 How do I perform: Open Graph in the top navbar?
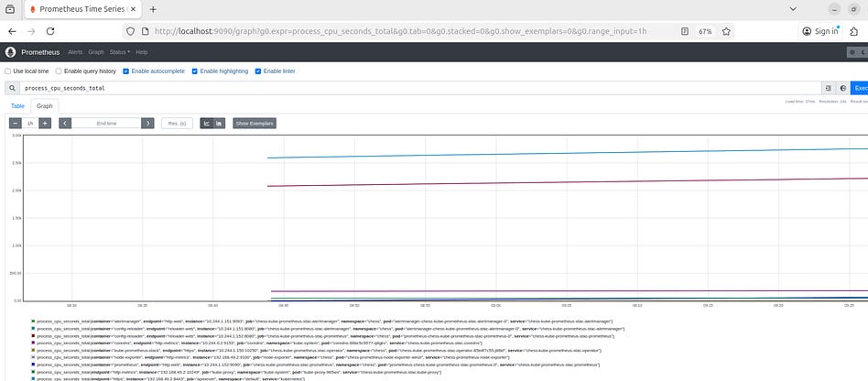(96, 52)
